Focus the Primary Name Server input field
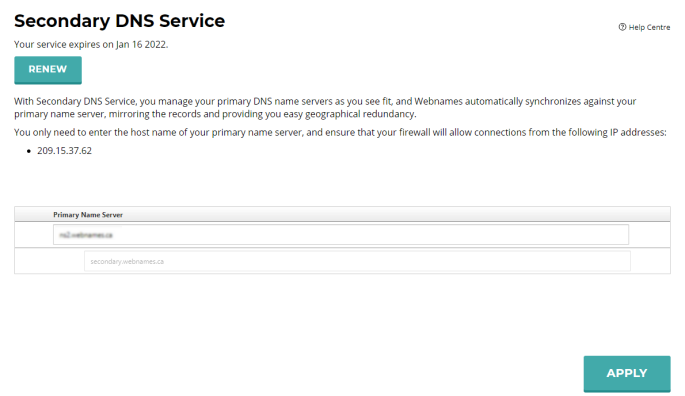Viewport: 685px width, 396px height. pyautogui.click(x=341, y=235)
